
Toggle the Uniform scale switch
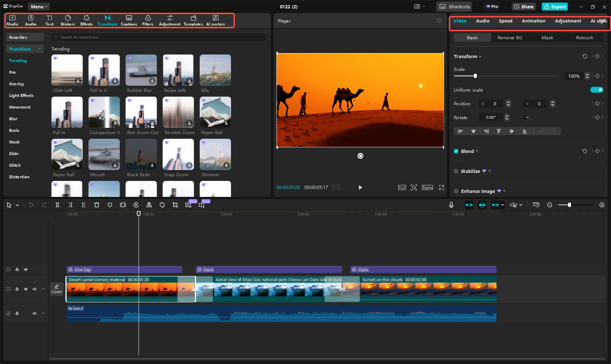(596, 90)
